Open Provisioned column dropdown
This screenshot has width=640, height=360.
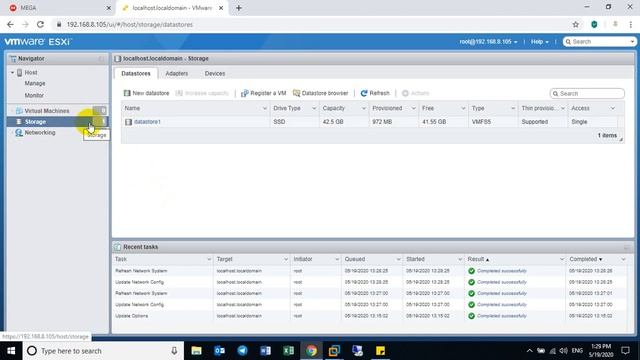pos(413,108)
